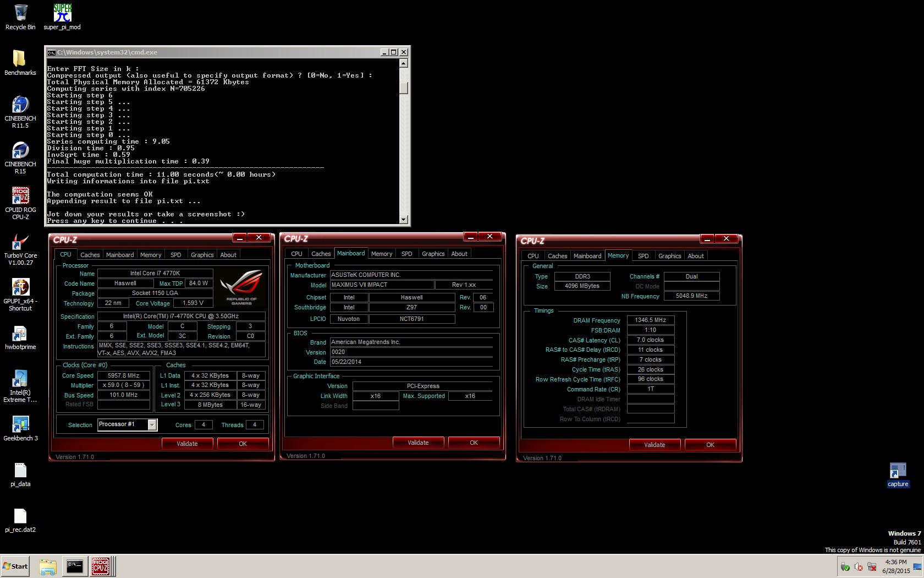Switch to Mainboard tab in CPU window
The height and width of the screenshot is (578, 924).
120,255
